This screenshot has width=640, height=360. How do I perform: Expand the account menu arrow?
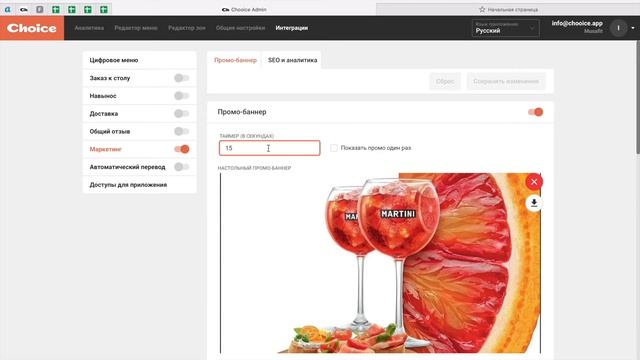(633, 28)
